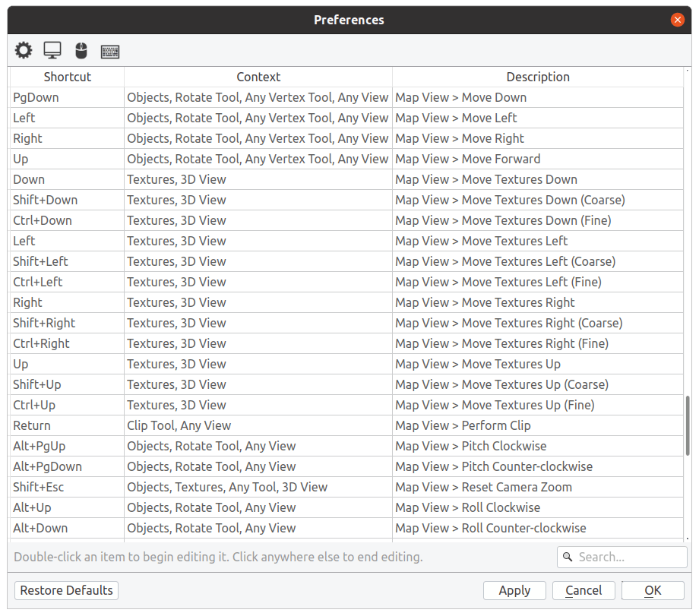Select Move Textures Down (Coarse) row

pyautogui.click(x=510, y=200)
